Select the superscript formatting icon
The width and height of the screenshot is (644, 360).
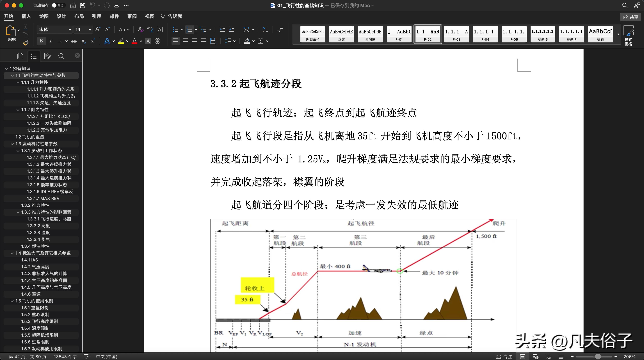(x=92, y=41)
